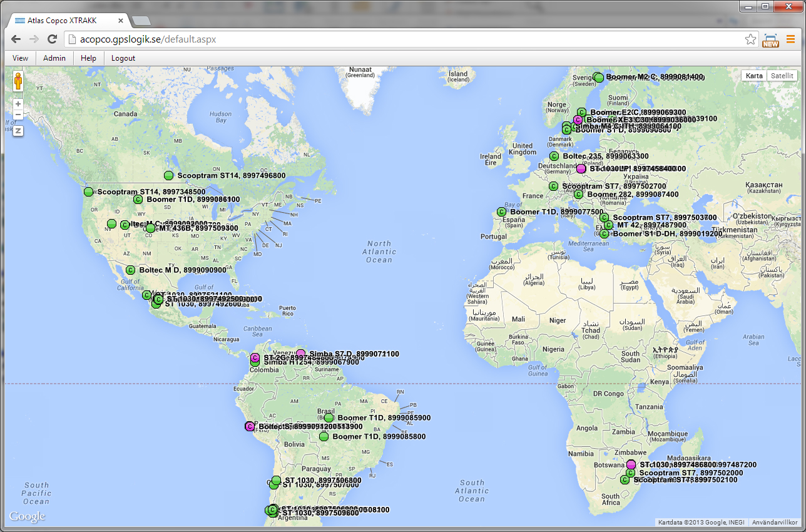Click the Simba H1254, 8999067900 label

coord(311,362)
